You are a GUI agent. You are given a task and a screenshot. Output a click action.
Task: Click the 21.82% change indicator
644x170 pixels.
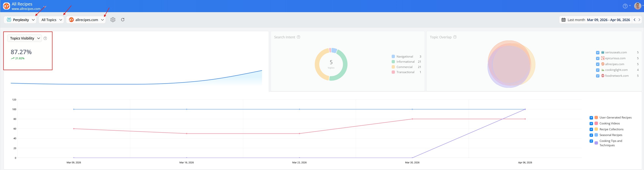(x=18, y=58)
